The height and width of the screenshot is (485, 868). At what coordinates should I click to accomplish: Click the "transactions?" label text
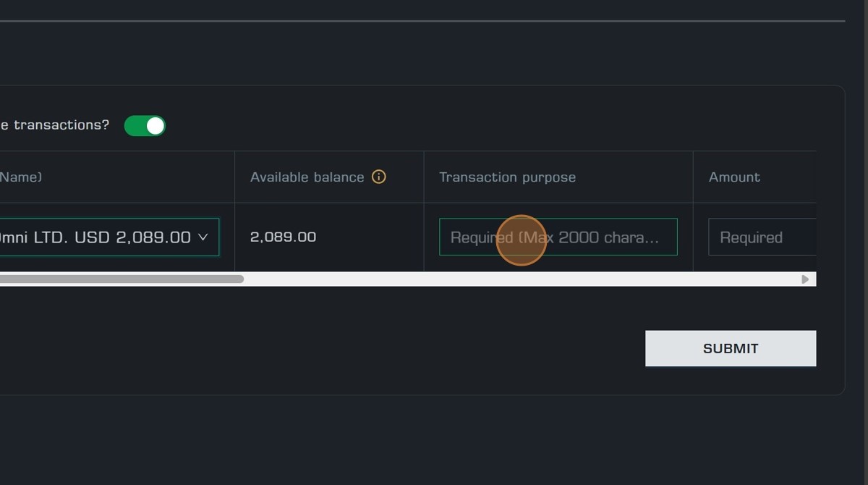61,125
